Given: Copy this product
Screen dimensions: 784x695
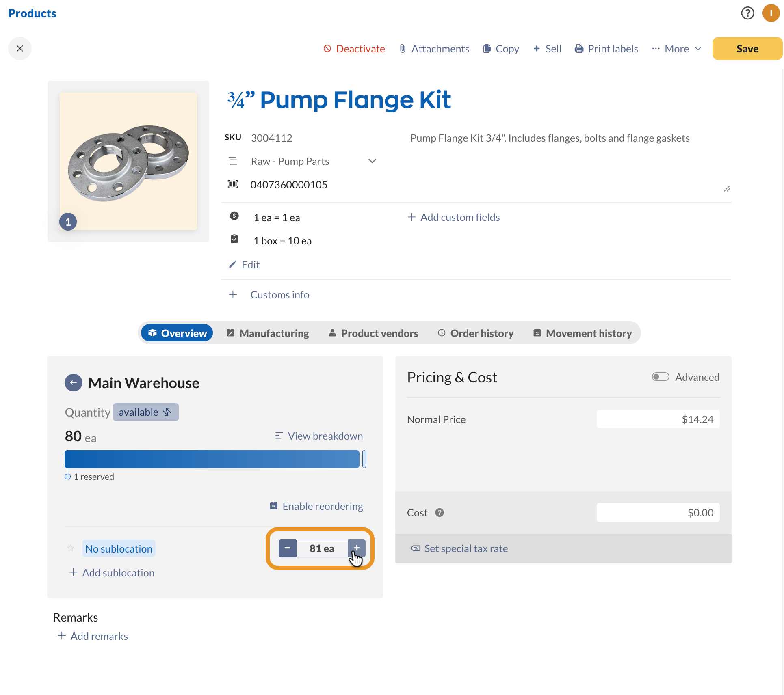Looking at the screenshot, I should coord(501,49).
